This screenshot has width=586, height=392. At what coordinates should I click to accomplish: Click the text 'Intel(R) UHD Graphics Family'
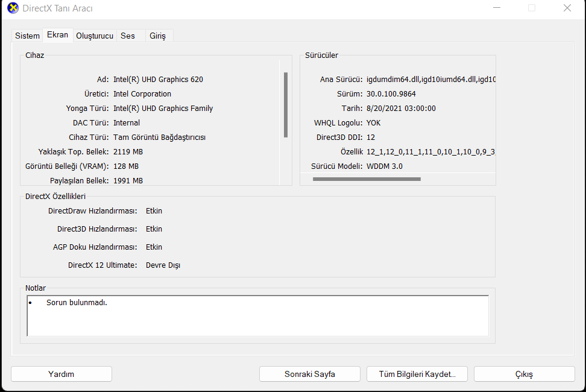click(163, 109)
